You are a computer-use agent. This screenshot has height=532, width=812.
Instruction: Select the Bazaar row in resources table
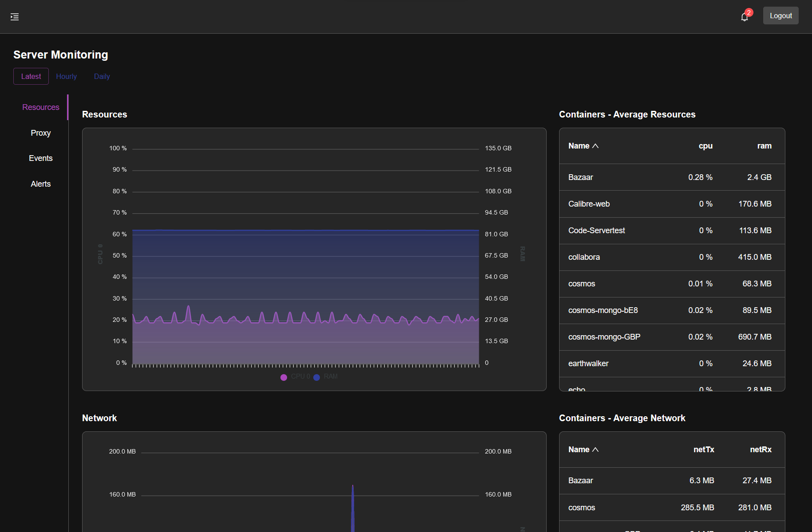pos(672,177)
